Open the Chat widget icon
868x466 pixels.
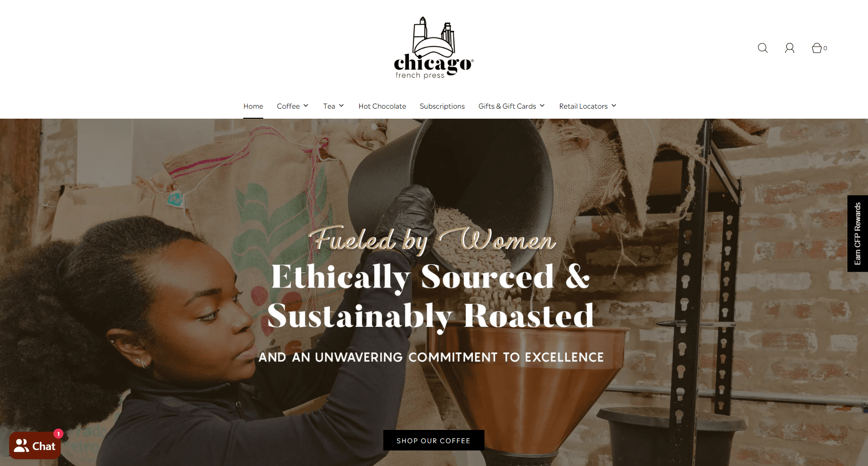coord(35,445)
